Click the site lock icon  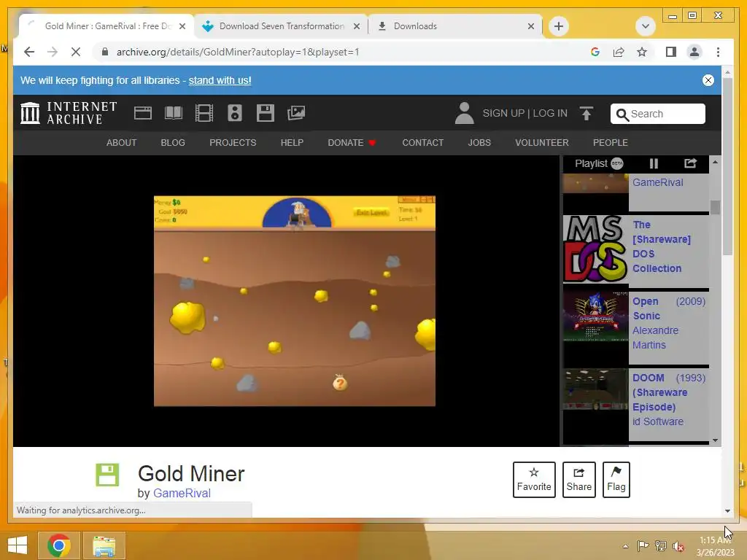click(105, 52)
